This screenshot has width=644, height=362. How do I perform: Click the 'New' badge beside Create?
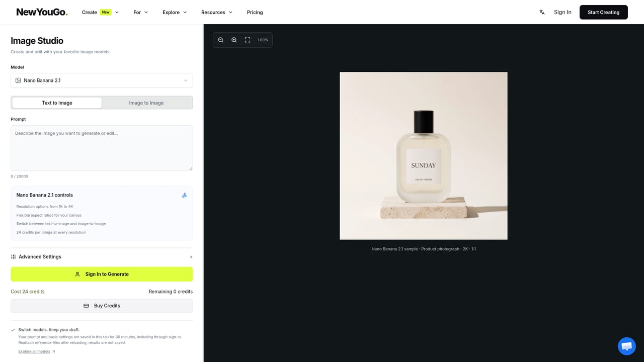pyautogui.click(x=105, y=12)
